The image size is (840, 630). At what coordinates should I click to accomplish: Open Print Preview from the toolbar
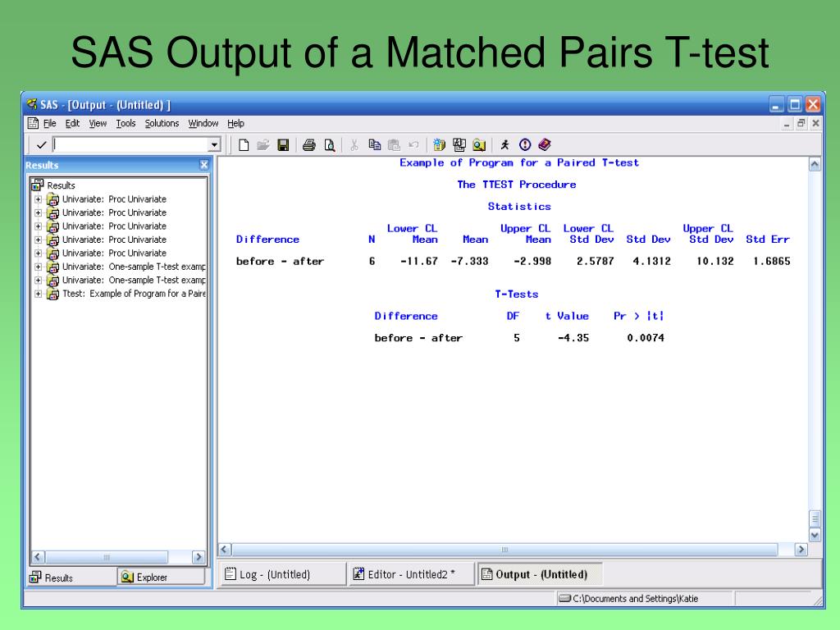pyautogui.click(x=329, y=145)
